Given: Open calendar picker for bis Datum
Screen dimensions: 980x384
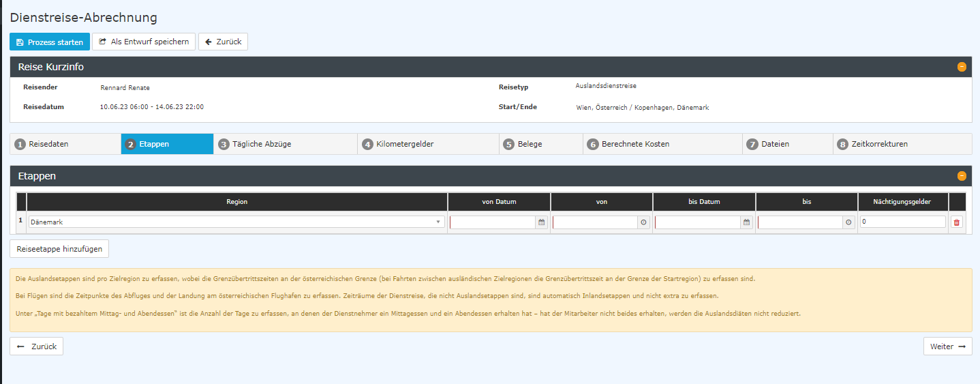Looking at the screenshot, I should coord(746,222).
